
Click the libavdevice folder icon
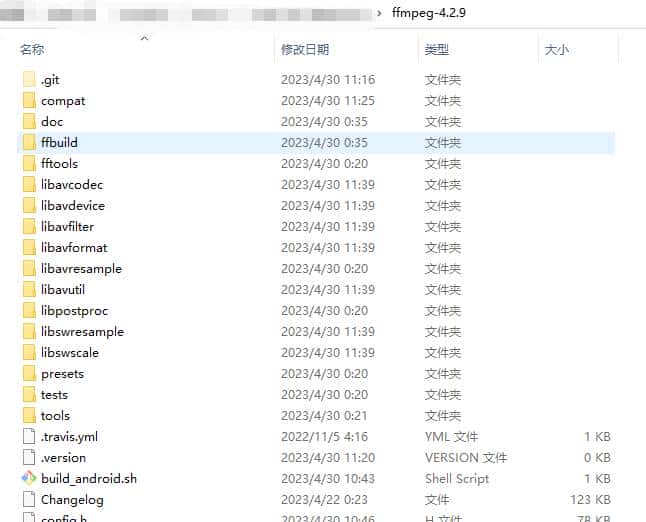pyautogui.click(x=29, y=206)
